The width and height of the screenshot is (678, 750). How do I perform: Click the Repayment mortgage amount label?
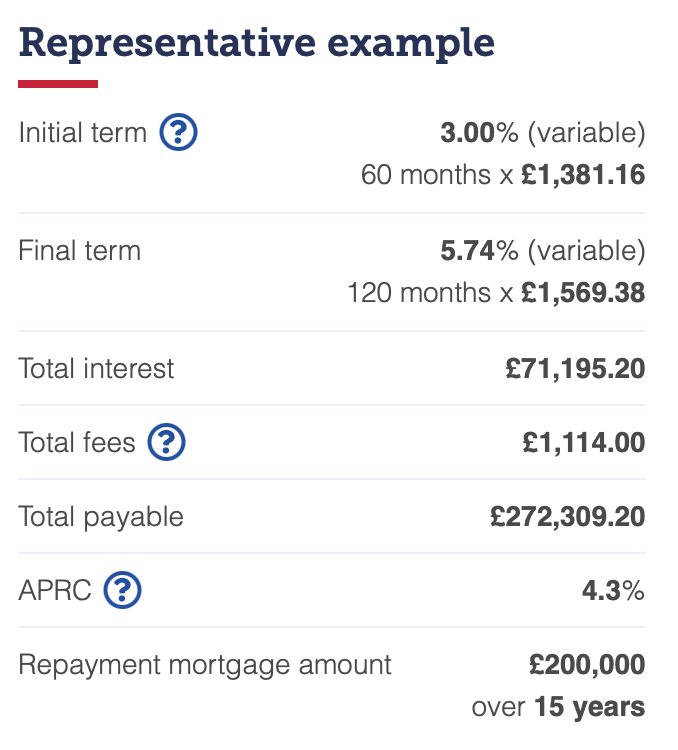point(205,665)
